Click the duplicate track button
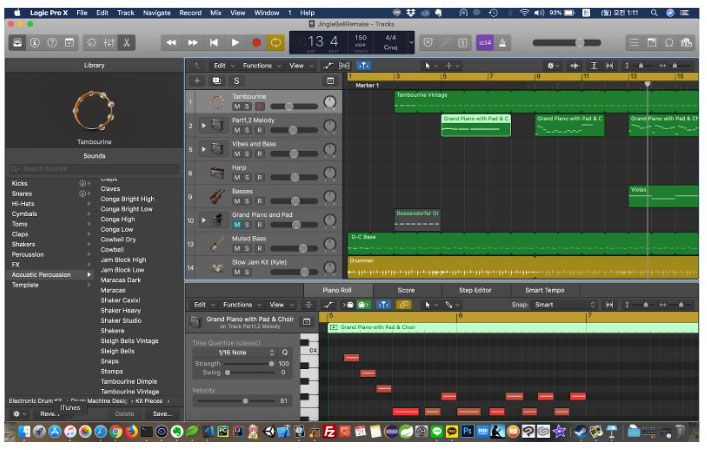Viewport: 707px width, 450px height. click(217, 81)
